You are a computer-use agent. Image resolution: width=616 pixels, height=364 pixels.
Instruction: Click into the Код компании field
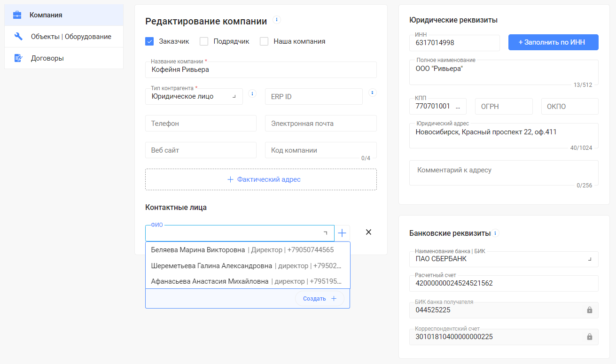coord(321,150)
